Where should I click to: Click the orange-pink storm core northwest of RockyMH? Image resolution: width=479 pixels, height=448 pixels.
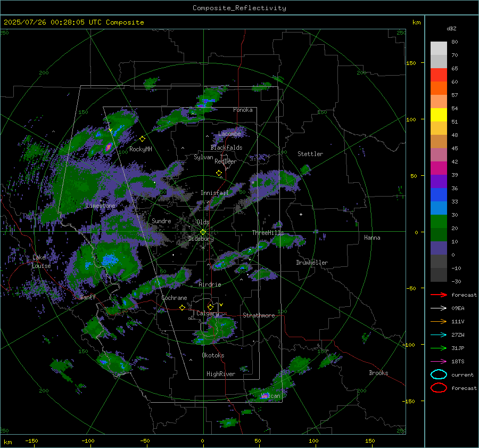109,147
